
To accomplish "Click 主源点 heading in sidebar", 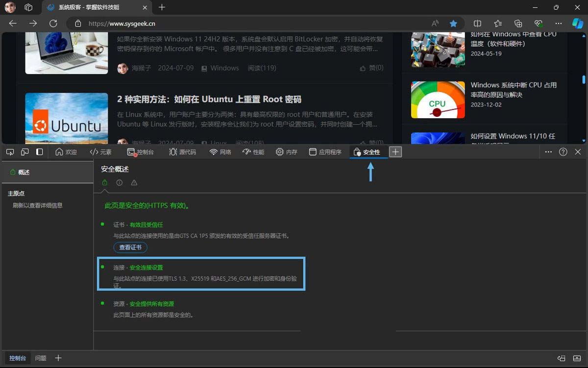I will click(16, 194).
